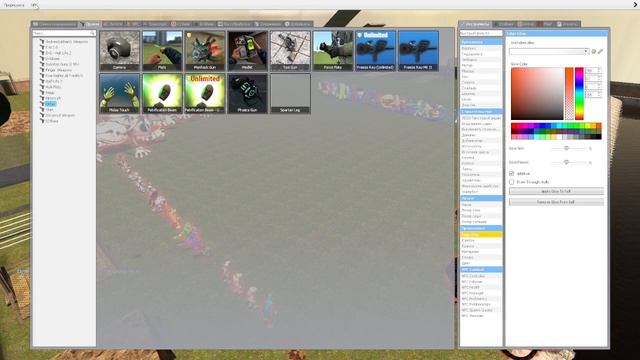Viewport: 640px width, 360px height.
Task: Increment the alpha value stepper
Action: (599, 93)
